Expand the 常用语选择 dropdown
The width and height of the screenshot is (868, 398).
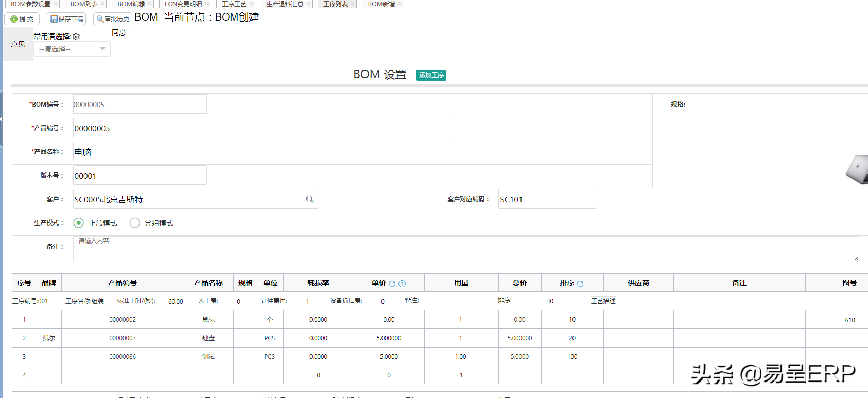(72, 49)
